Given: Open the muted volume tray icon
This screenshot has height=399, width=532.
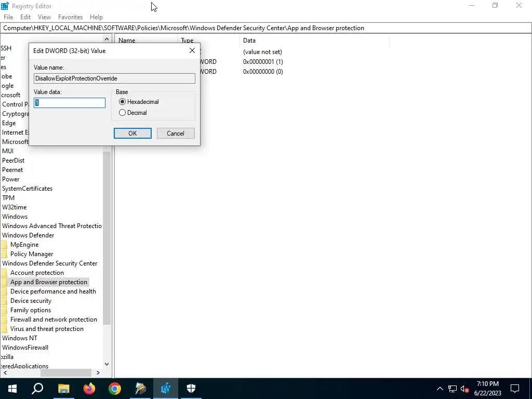Looking at the screenshot, I should click(465, 389).
